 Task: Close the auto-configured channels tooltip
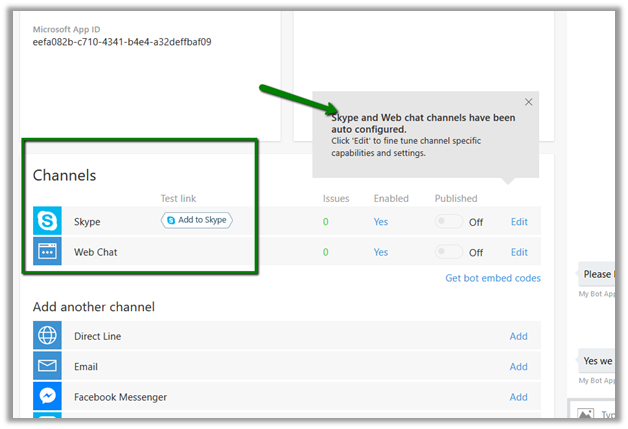(529, 102)
